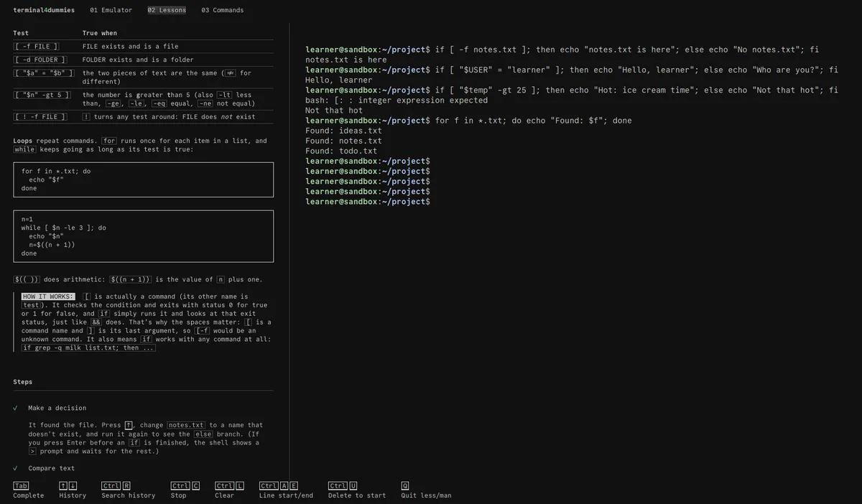Image resolution: width=862 pixels, height=504 pixels.
Task: Open the 03 Commands tab
Action: [x=223, y=10]
